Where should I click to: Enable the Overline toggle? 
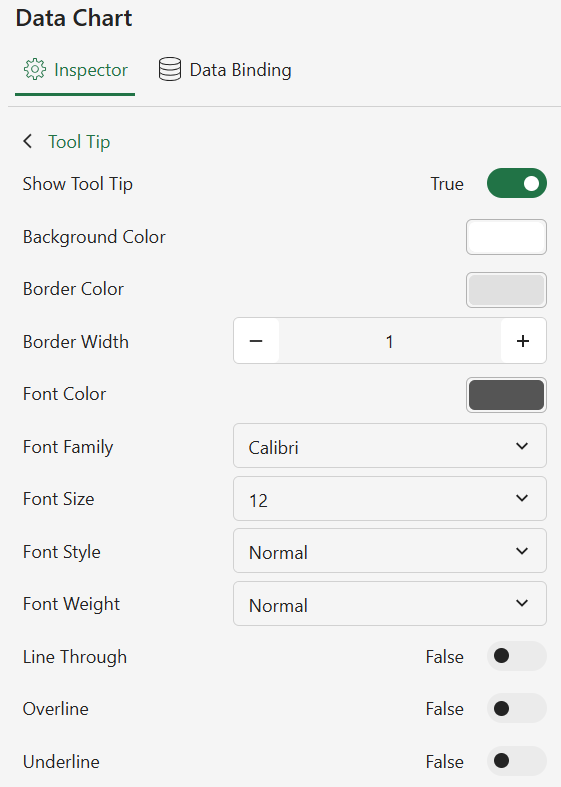point(516,708)
